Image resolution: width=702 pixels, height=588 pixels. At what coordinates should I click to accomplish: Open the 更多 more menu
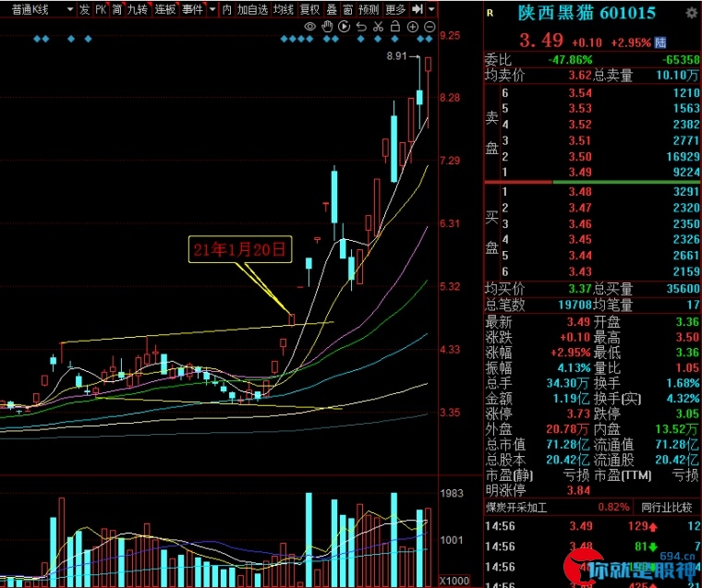[395, 9]
